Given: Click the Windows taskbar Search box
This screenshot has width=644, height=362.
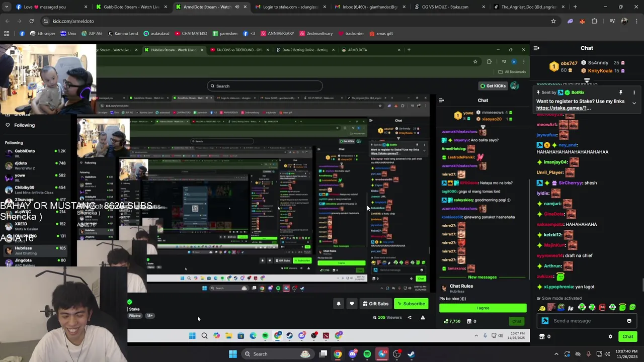Looking at the screenshot, I should pyautogui.click(x=278, y=354).
